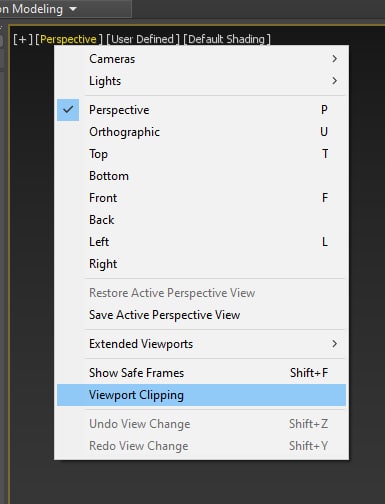Open the Modeling ribbon dropdown arrow

pos(73,9)
